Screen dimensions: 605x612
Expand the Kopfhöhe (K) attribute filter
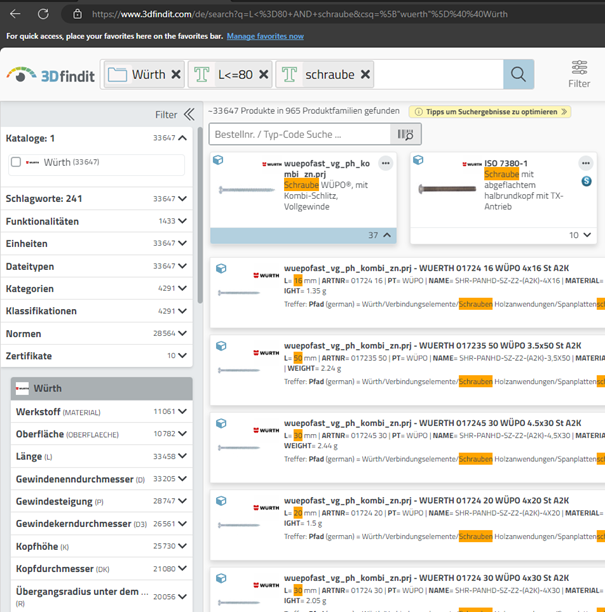pyautogui.click(x=182, y=546)
